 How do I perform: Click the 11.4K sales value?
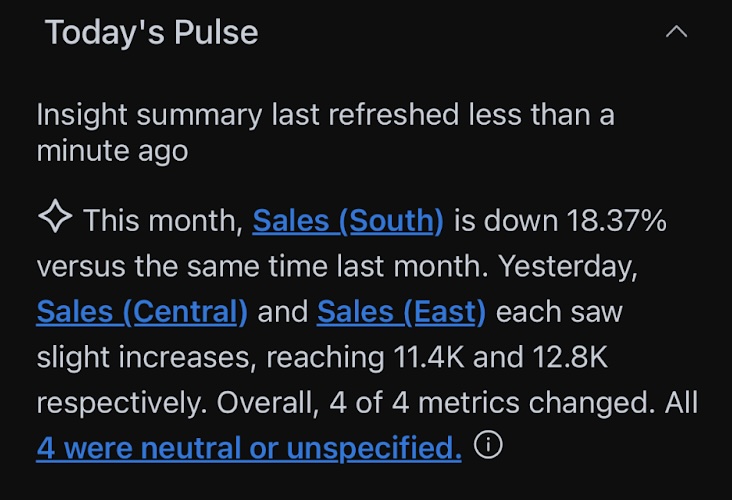coord(429,357)
